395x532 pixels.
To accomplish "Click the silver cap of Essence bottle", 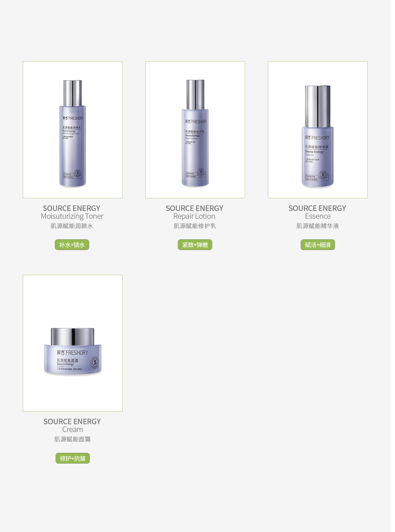I will pyautogui.click(x=318, y=107).
